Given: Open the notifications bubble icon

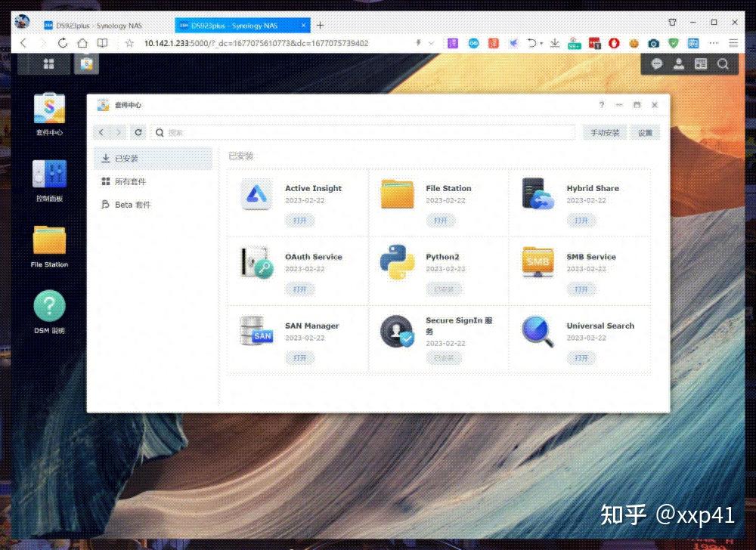Looking at the screenshot, I should click(x=657, y=64).
